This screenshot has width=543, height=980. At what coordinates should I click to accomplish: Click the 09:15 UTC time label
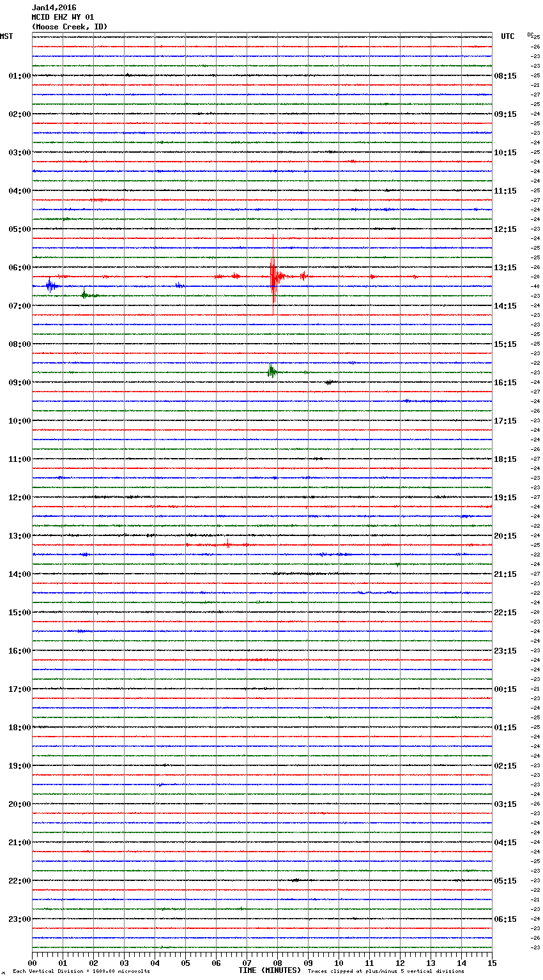(x=505, y=114)
